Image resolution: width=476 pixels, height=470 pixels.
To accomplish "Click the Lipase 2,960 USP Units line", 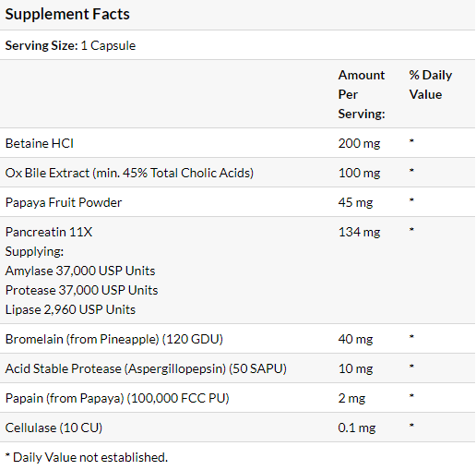I will [x=70, y=309].
